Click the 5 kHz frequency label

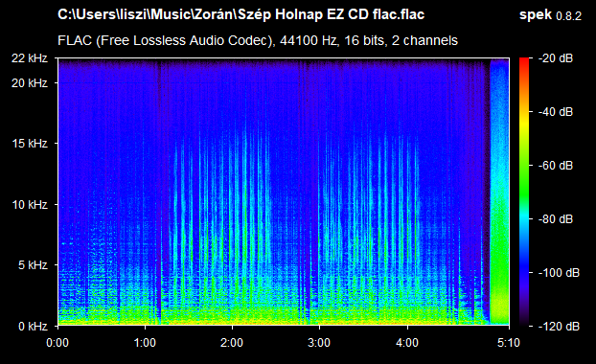pyautogui.click(x=33, y=265)
